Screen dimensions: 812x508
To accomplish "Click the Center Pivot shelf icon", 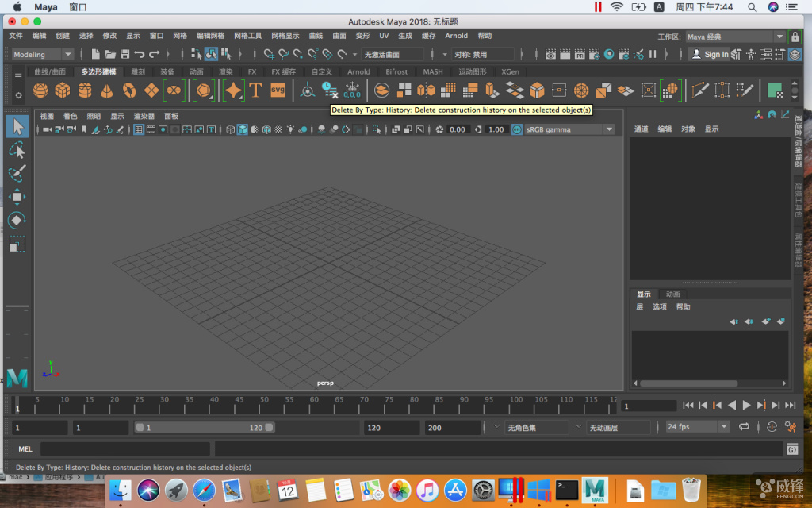I will (x=307, y=90).
